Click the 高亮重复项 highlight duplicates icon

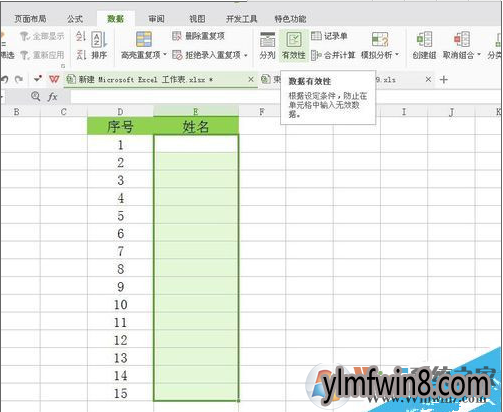coord(144,39)
